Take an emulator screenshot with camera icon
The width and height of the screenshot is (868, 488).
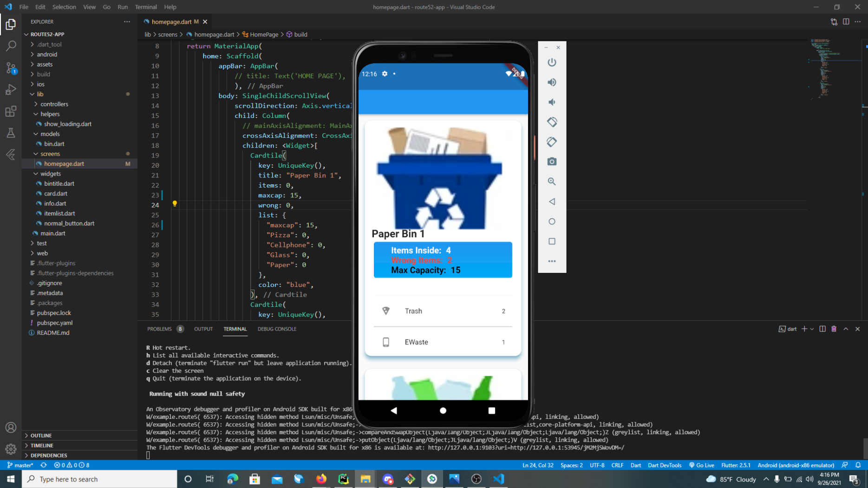[x=552, y=162]
